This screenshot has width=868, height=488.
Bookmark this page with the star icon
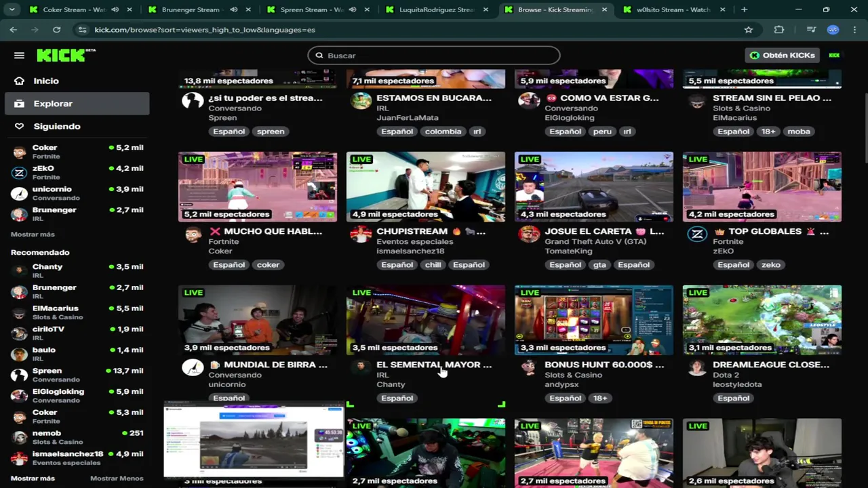click(x=749, y=30)
